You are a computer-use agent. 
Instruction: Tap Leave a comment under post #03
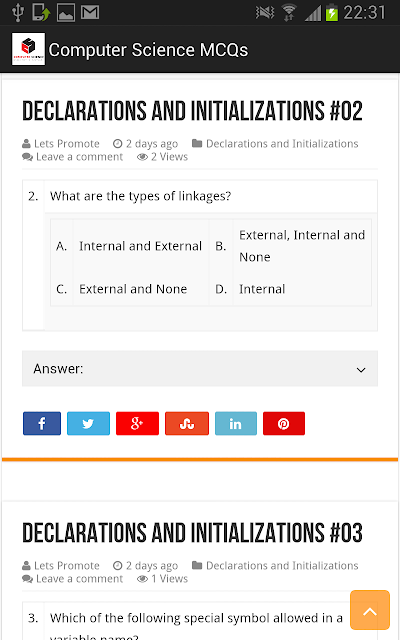coord(79,579)
